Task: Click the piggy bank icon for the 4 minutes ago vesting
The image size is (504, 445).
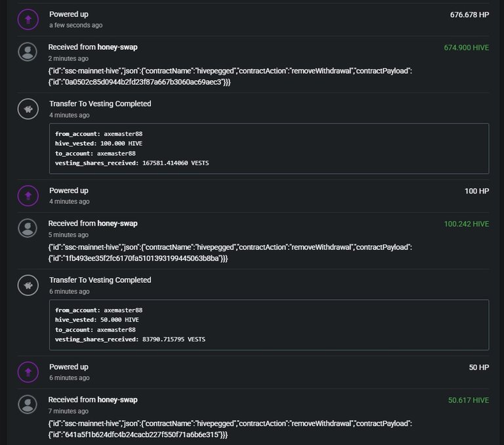Action: tap(28, 109)
